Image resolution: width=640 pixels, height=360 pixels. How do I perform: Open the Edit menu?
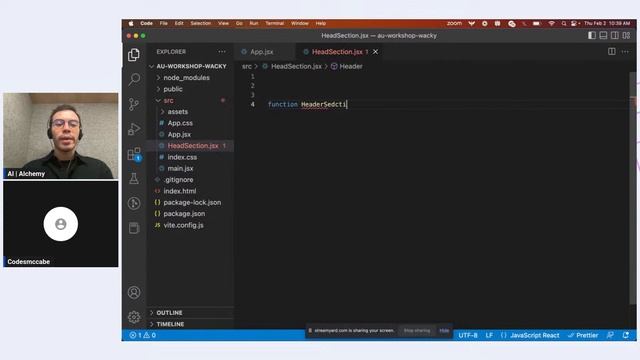click(x=179, y=23)
